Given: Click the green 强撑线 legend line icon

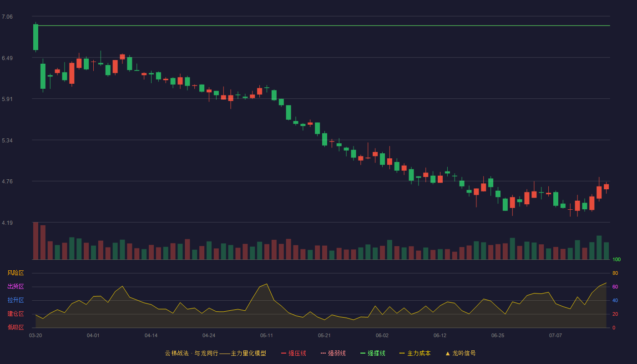Looking at the screenshot, I should click(x=363, y=353).
